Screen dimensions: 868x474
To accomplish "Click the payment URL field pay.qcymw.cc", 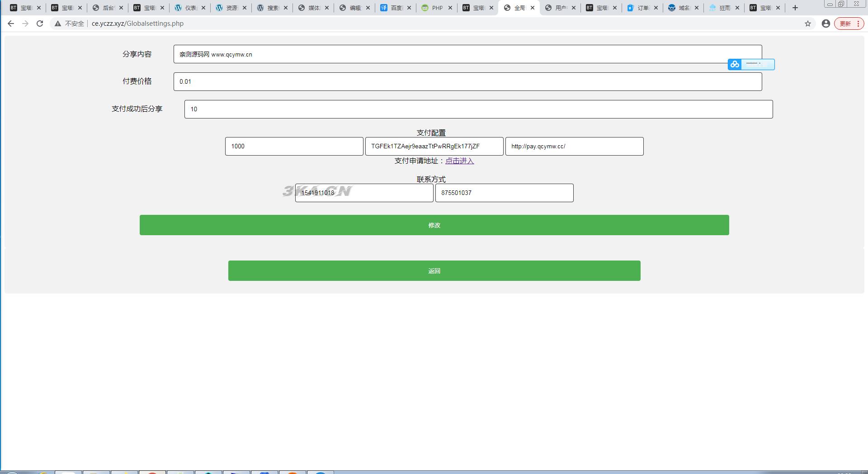I will (x=574, y=147).
